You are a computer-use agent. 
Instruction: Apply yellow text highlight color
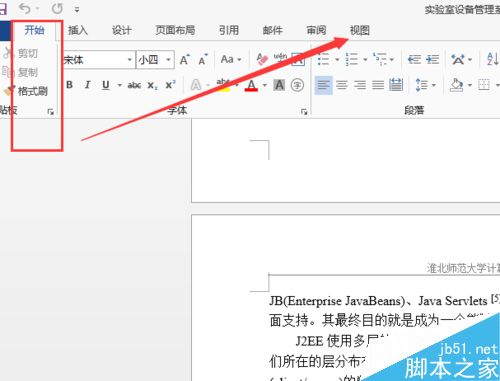(223, 85)
